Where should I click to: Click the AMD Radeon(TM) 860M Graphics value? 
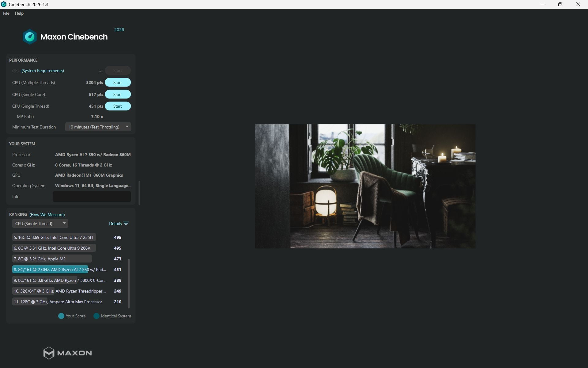tap(89, 175)
